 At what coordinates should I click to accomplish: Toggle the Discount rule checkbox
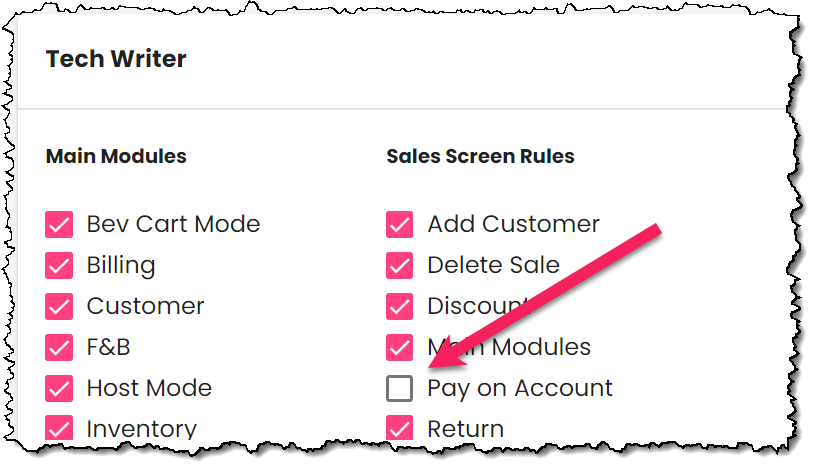400,306
